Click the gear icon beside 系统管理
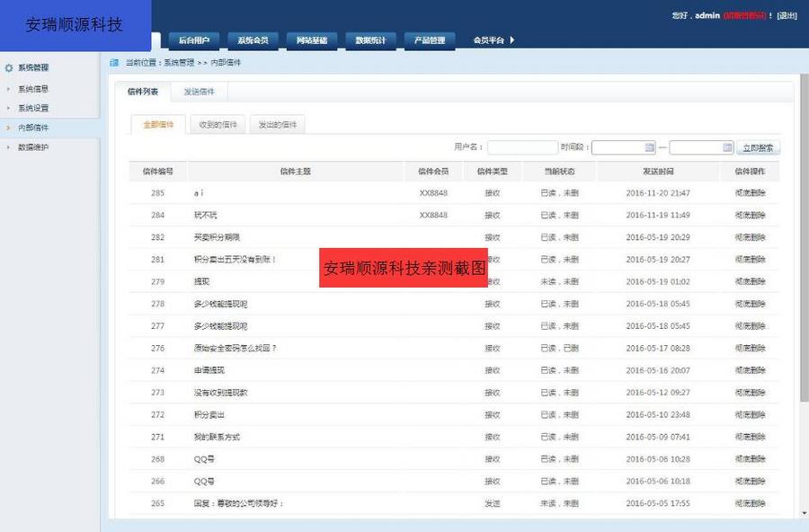 8,66
